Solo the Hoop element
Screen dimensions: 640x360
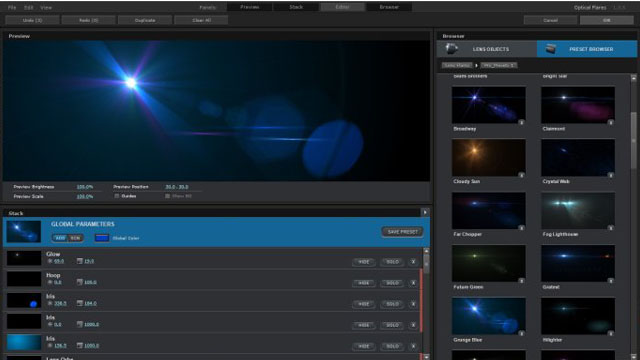[x=392, y=283]
